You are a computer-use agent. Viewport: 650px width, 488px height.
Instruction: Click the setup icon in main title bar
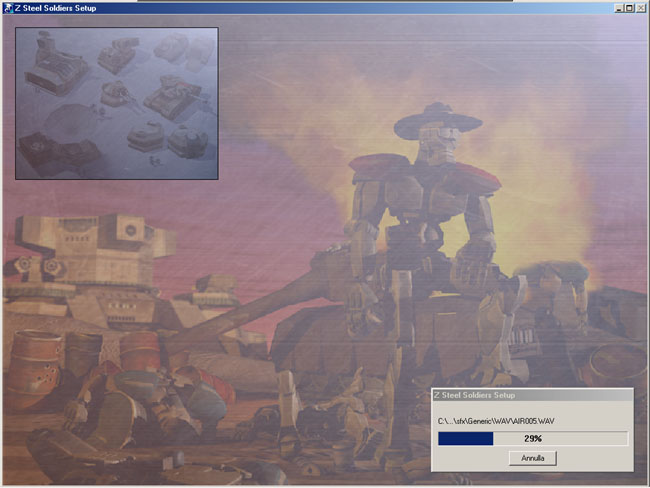coord(8,8)
